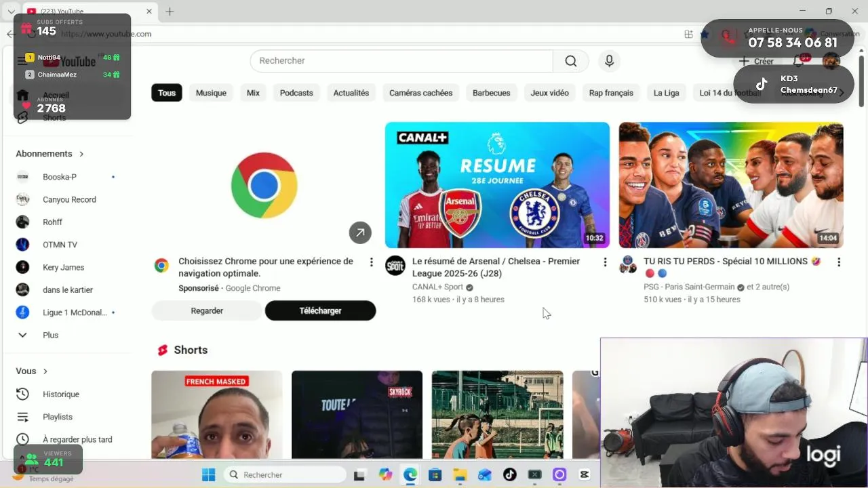The height and width of the screenshot is (488, 868).
Task: Open the YouTube notifications bell
Action: click(799, 61)
